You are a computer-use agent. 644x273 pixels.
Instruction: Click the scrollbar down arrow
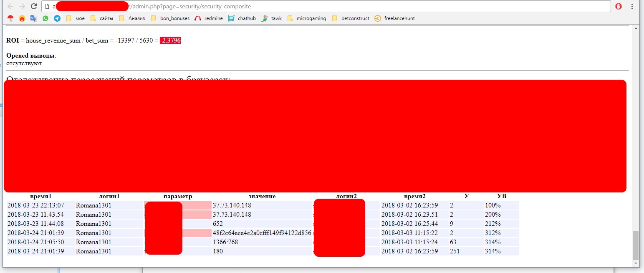636,263
